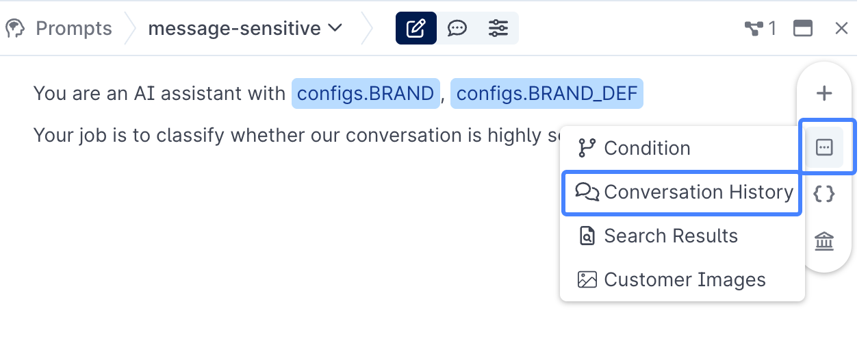This screenshot has height=352, width=868.
Task: Select the edit mode pencil icon
Action: (x=416, y=28)
